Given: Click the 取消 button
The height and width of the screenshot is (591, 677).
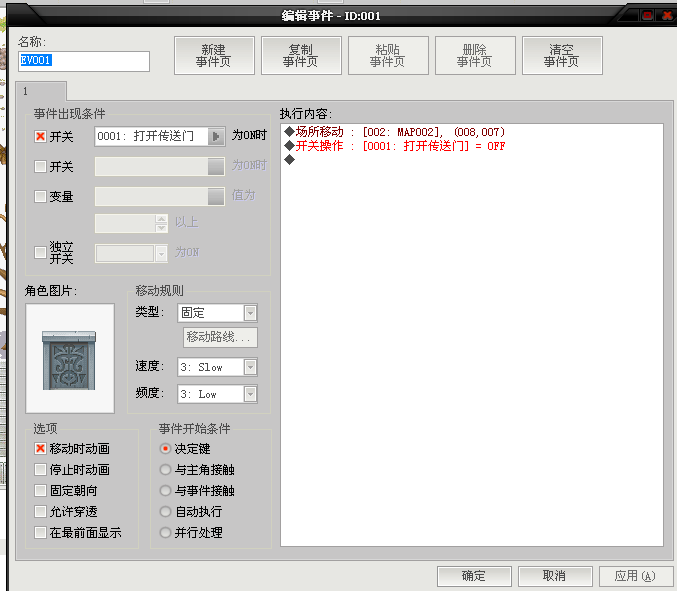Looking at the screenshot, I should pyautogui.click(x=555, y=576).
